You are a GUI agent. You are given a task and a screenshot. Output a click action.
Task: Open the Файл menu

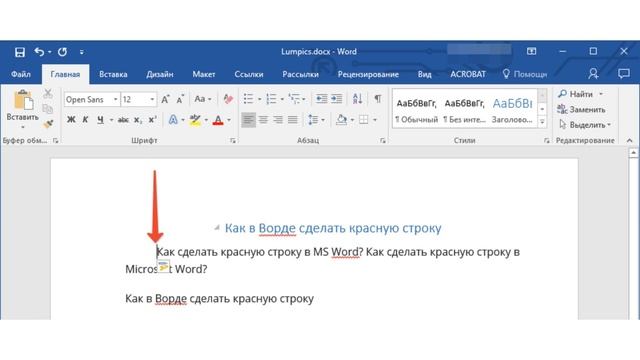pos(21,74)
